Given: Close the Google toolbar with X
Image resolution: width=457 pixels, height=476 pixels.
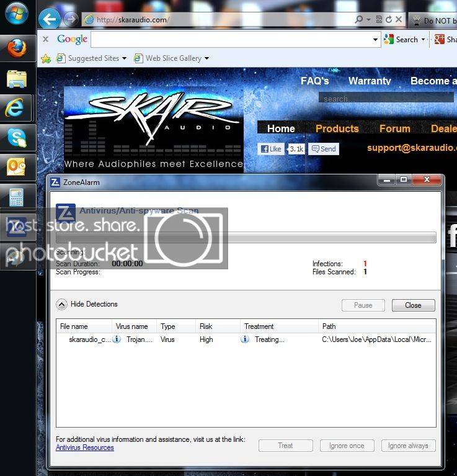Looking at the screenshot, I should point(45,39).
